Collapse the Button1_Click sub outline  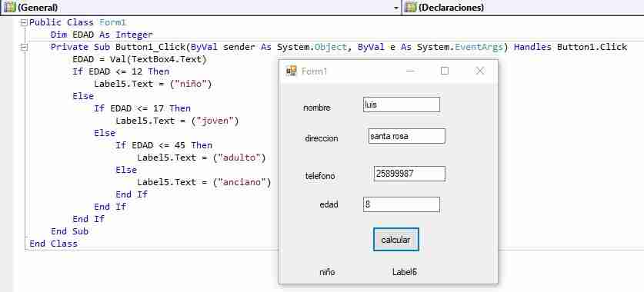click(24, 47)
